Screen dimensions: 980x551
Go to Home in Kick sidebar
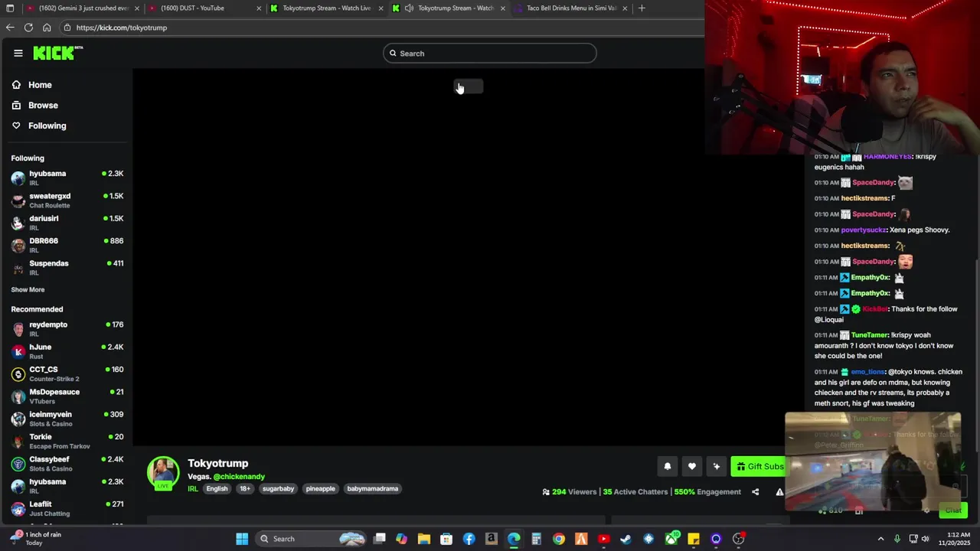pos(40,85)
